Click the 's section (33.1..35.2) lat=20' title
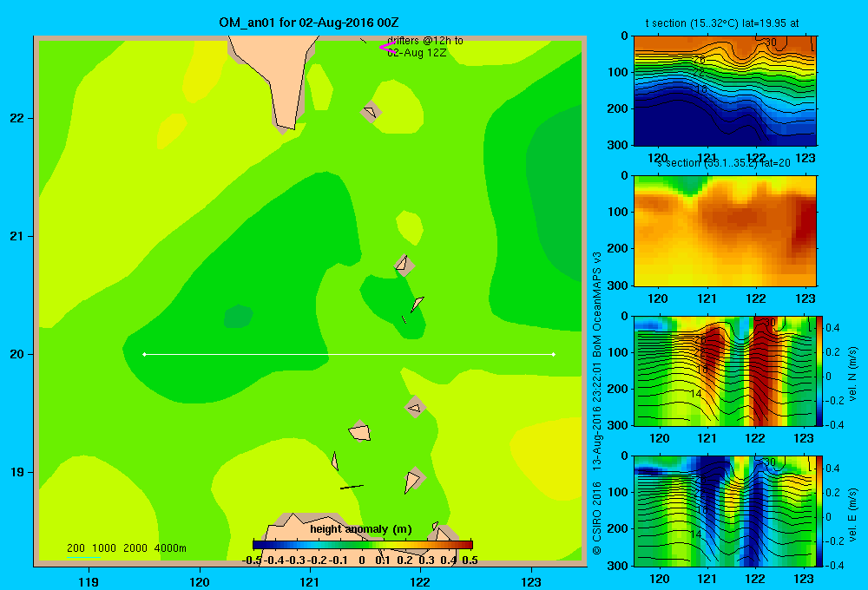Viewport: 868px width, 590px height. pyautogui.click(x=723, y=163)
